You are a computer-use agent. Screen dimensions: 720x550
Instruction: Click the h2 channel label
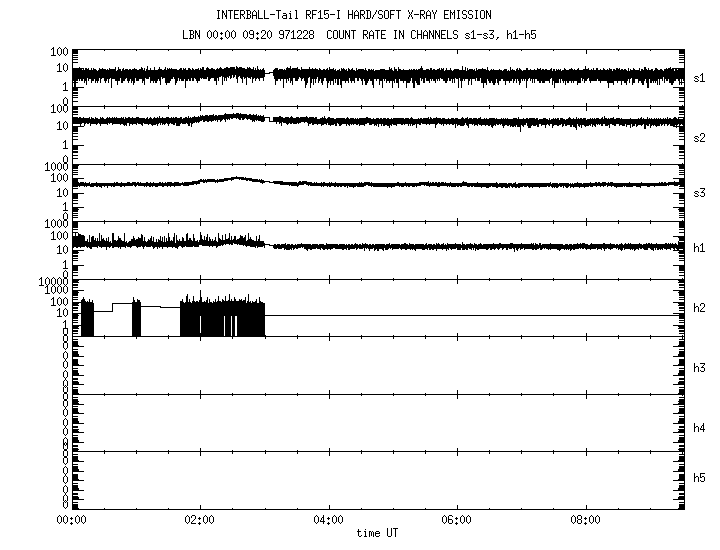700,308
